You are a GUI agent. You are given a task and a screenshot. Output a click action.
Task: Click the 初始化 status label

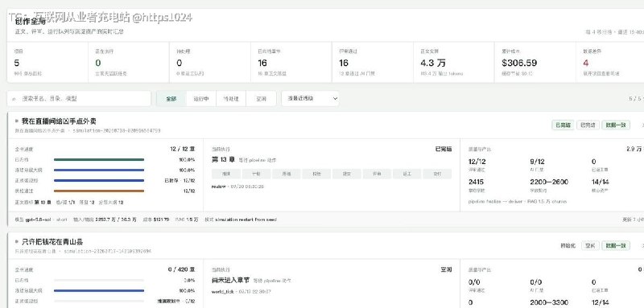(x=568, y=245)
